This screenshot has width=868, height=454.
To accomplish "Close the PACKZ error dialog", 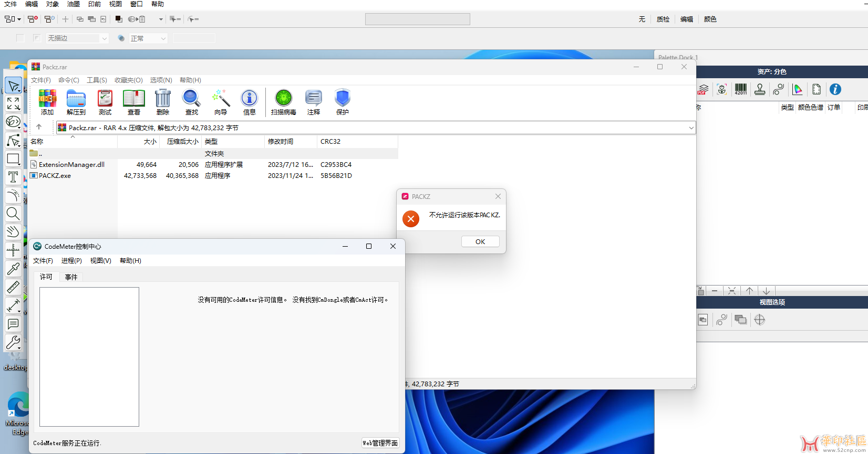I will tap(498, 196).
